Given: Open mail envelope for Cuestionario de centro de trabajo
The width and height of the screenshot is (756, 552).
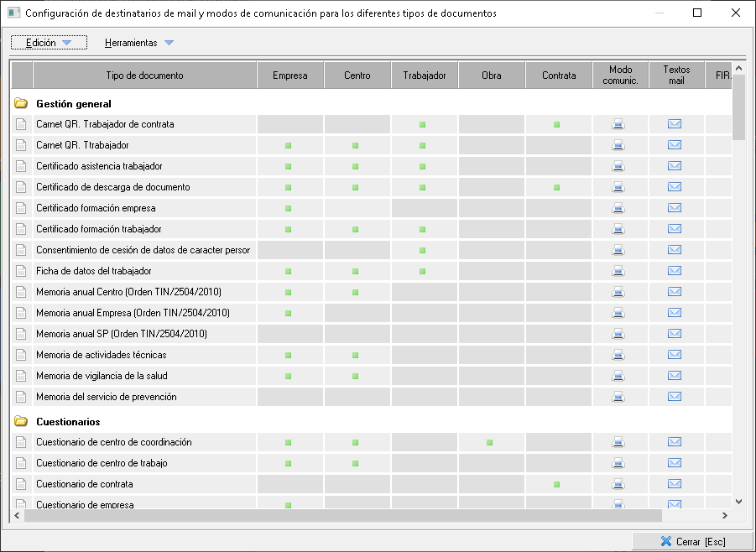Looking at the screenshot, I should coord(674,463).
